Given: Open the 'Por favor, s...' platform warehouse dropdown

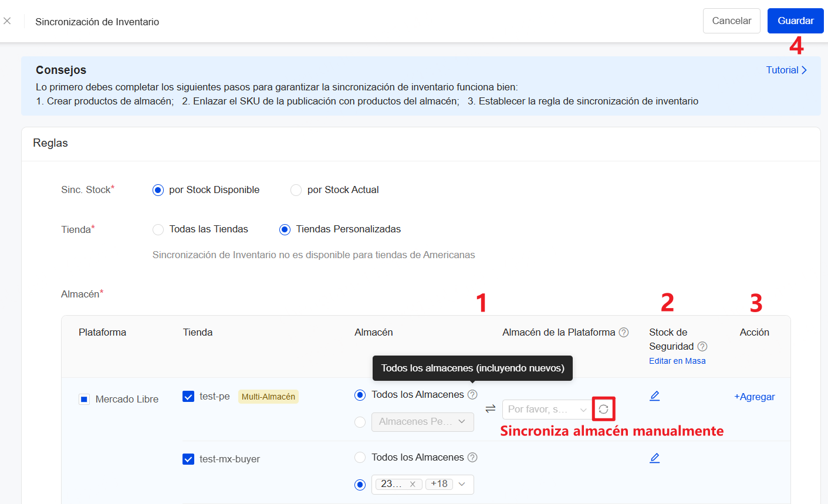Looking at the screenshot, I should point(546,409).
